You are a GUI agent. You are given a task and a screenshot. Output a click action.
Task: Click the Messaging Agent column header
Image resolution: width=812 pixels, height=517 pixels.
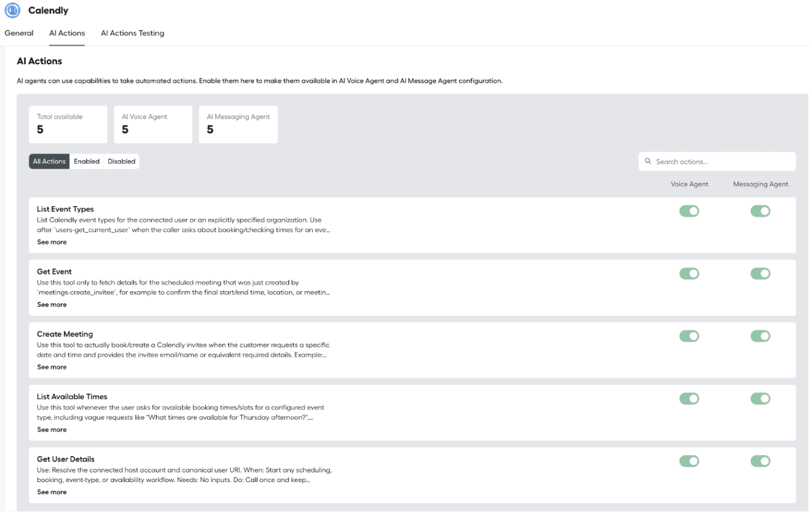[760, 184]
